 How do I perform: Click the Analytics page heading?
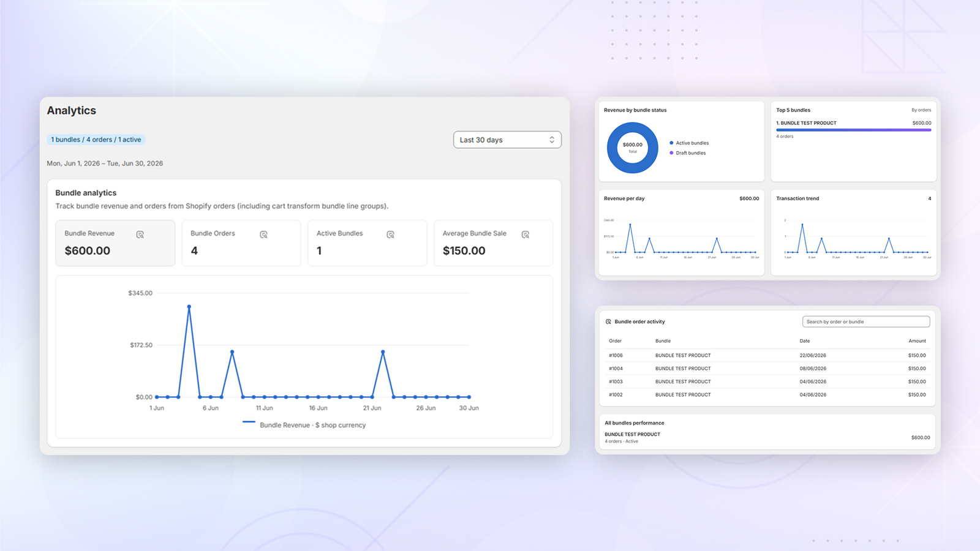pyautogui.click(x=72, y=110)
